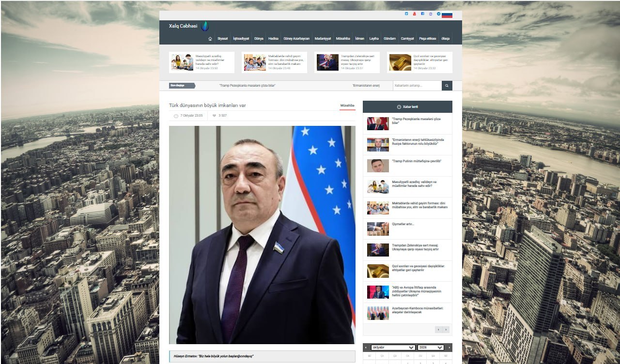Open feed item "Tramp Putinin müttəfiqinə çevrilib"
Screen dimensions: 620x364
coord(407,166)
